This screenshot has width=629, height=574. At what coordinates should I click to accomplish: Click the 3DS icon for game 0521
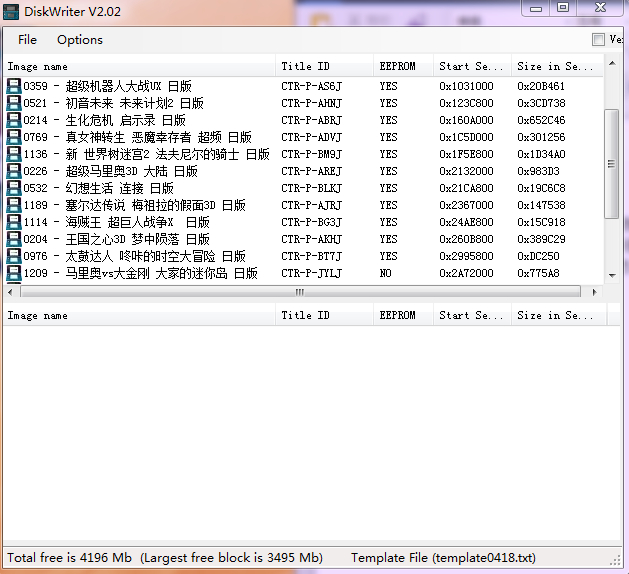coord(14,103)
